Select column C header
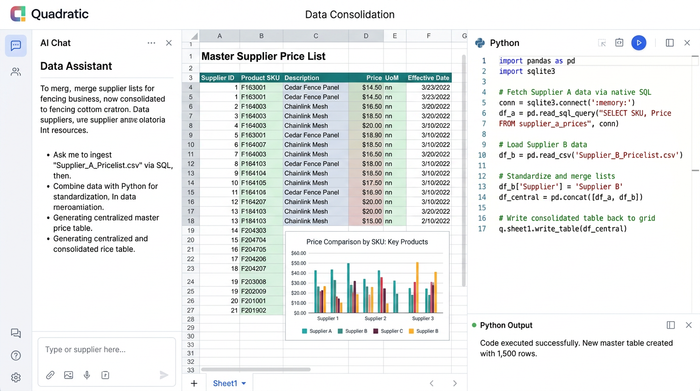This screenshot has width=700, height=391. click(316, 36)
